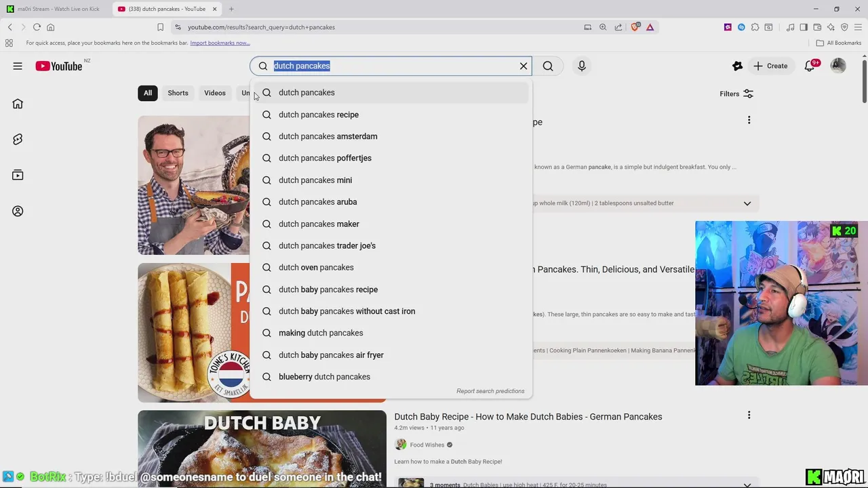
Task: Open the browser main menu
Action: (x=858, y=27)
